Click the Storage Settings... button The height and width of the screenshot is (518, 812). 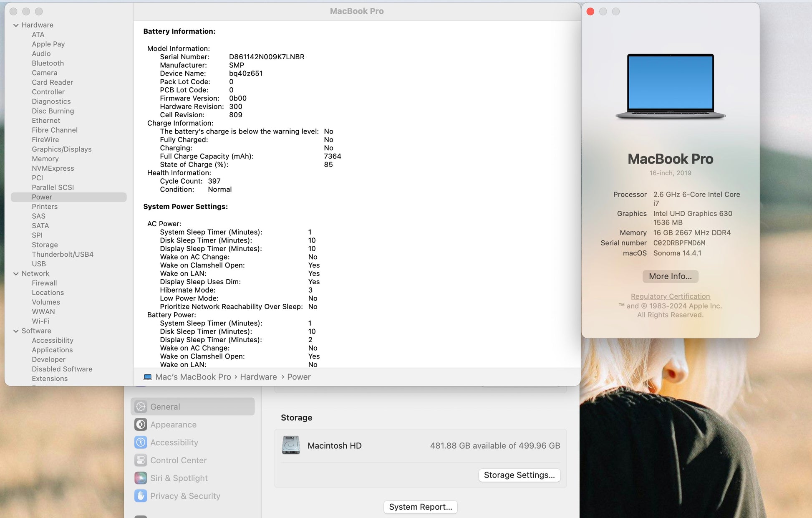519,475
